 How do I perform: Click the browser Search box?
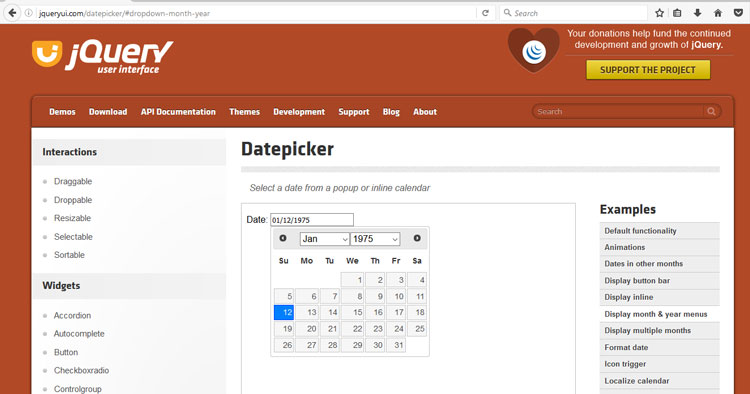[x=573, y=13]
